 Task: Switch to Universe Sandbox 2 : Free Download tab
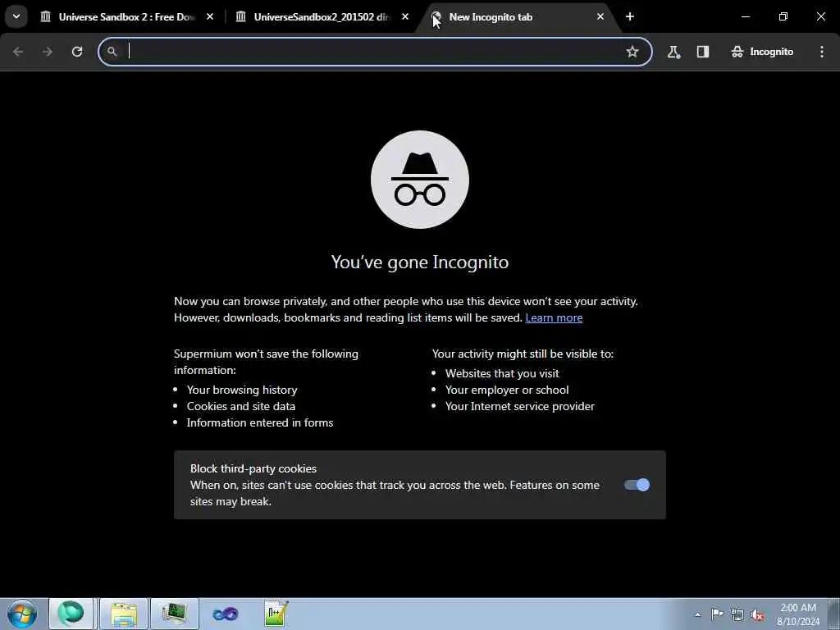tap(127, 16)
